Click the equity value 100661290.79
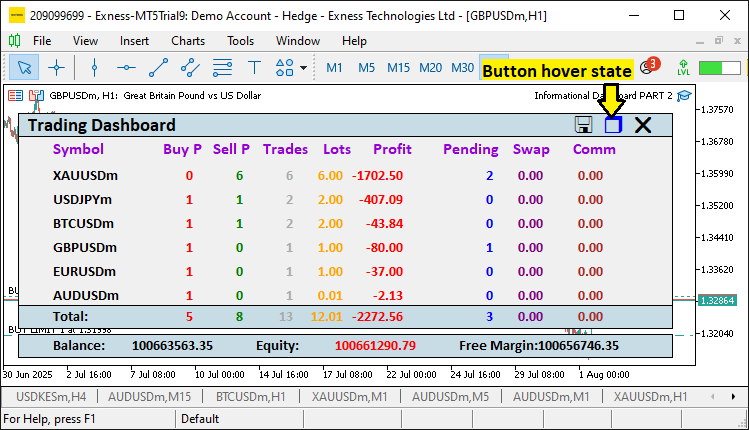The height and width of the screenshot is (430, 749). [375, 345]
